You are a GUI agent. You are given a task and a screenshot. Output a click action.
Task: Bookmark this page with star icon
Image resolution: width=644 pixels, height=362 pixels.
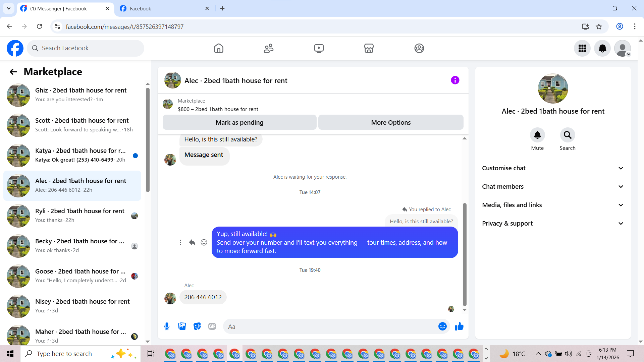pyautogui.click(x=599, y=26)
